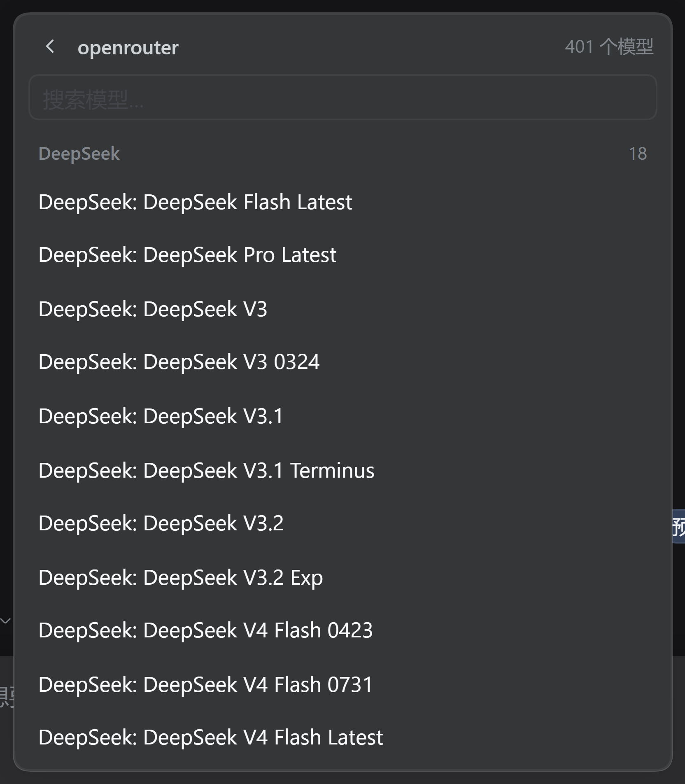Image resolution: width=685 pixels, height=784 pixels.
Task: Select the DeepSeek V3.2 model
Action: coord(342,523)
